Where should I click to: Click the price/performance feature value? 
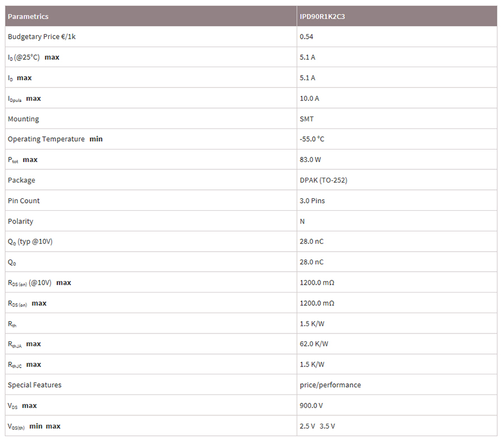click(x=330, y=385)
